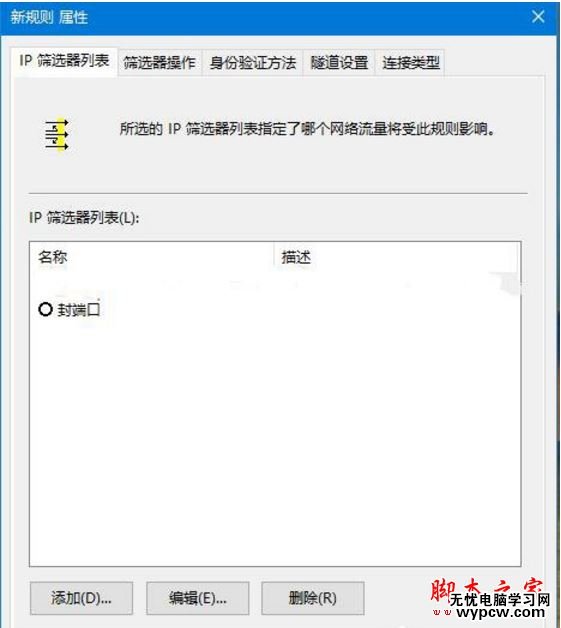
Task: Open the 筛选器操作 tab
Action: pos(159,62)
